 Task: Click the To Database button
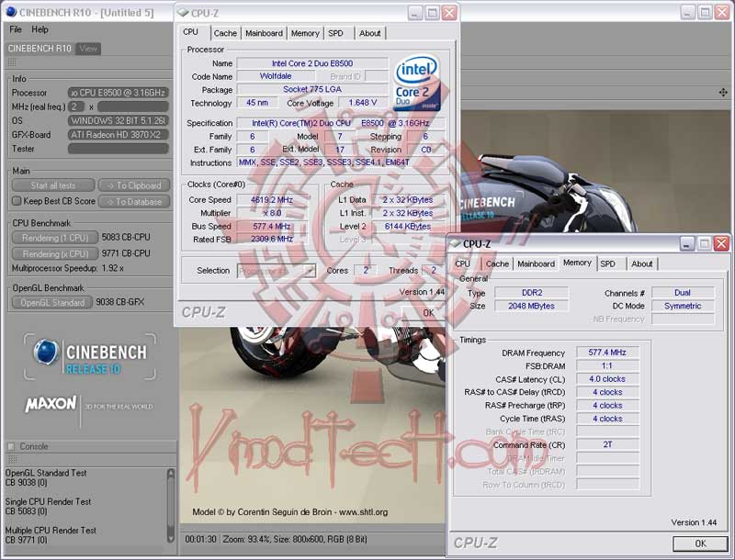[x=134, y=202]
